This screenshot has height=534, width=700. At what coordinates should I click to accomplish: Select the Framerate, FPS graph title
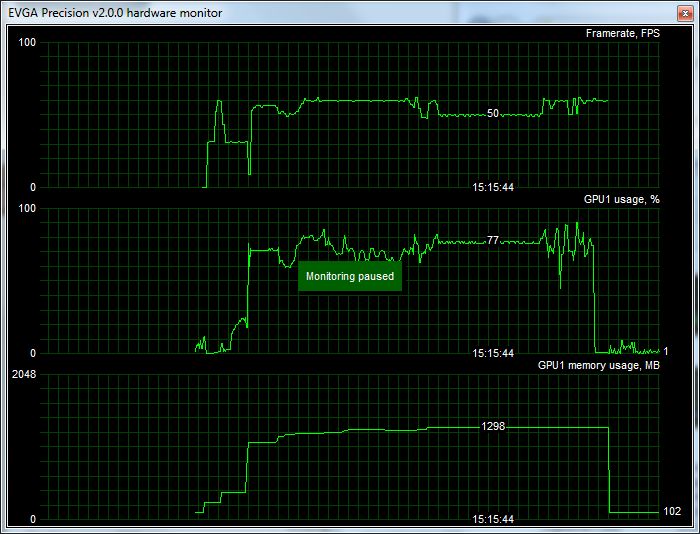(x=622, y=33)
